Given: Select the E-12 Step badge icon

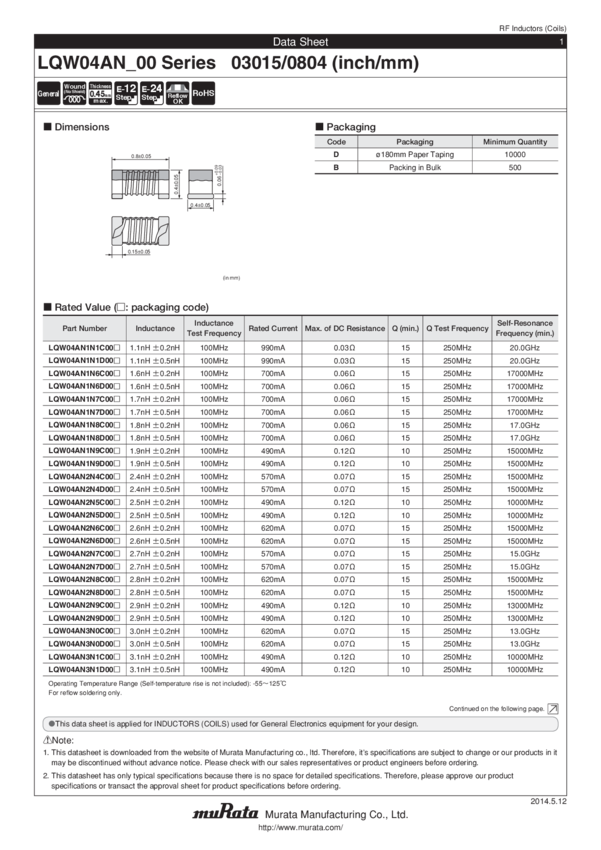Looking at the screenshot, I should pyautogui.click(x=126, y=93).
